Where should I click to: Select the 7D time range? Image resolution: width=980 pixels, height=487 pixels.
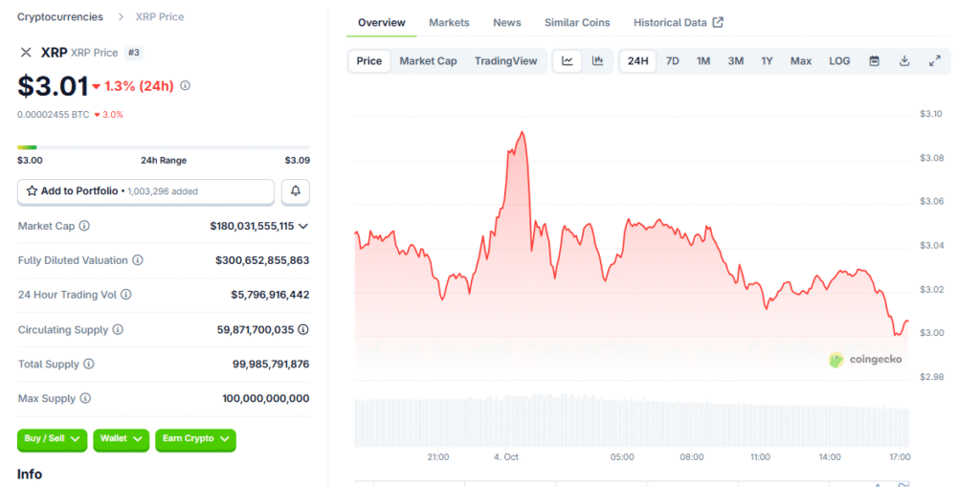pyautogui.click(x=673, y=61)
